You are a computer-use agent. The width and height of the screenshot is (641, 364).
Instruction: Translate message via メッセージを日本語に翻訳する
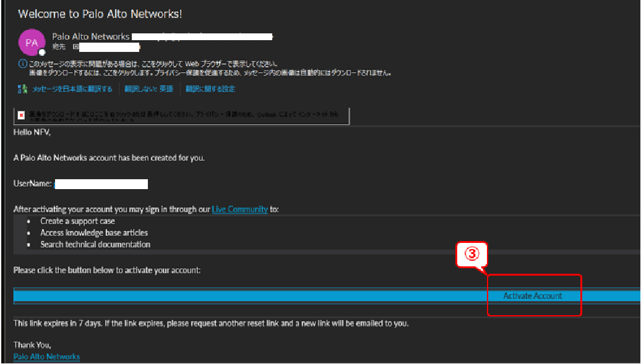pyautogui.click(x=72, y=89)
